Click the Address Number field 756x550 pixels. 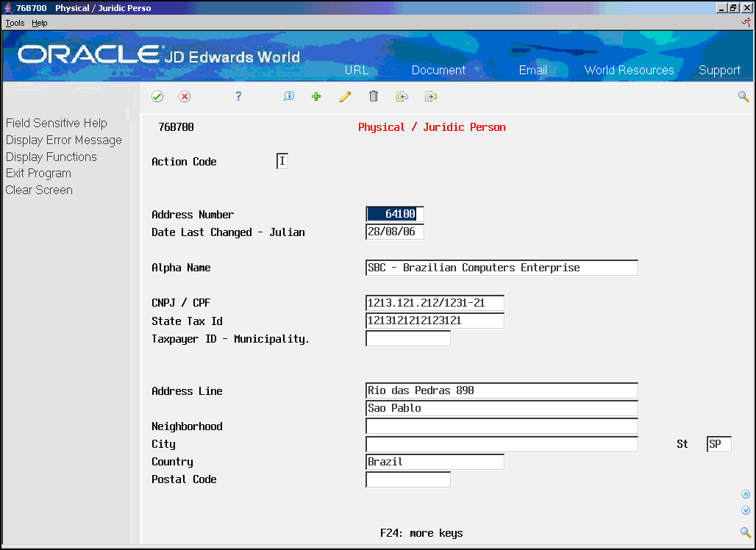click(394, 214)
